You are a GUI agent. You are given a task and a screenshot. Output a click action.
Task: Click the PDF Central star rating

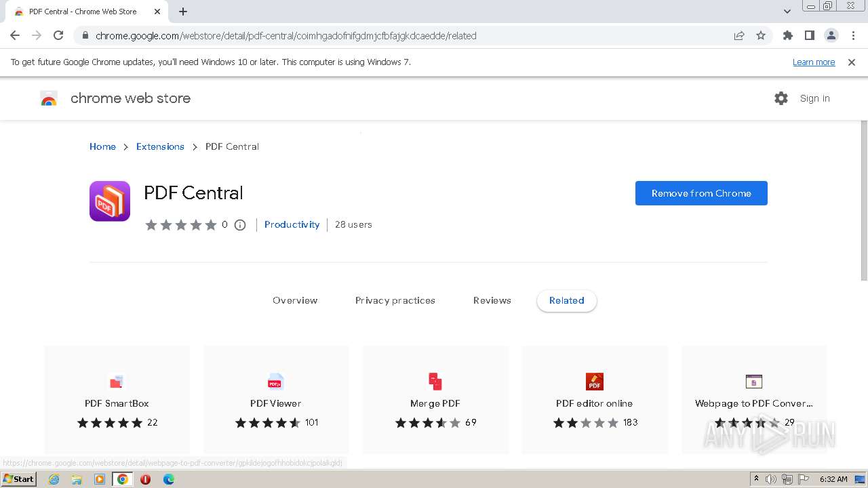point(181,225)
